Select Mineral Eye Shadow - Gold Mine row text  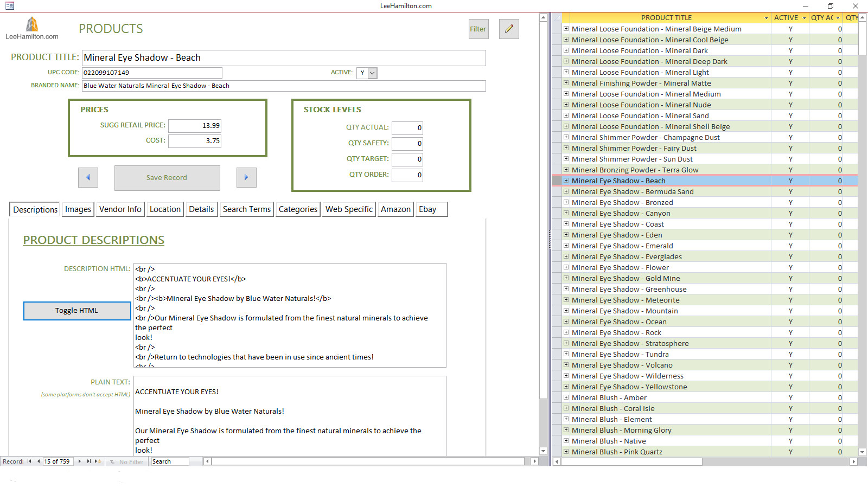626,278
